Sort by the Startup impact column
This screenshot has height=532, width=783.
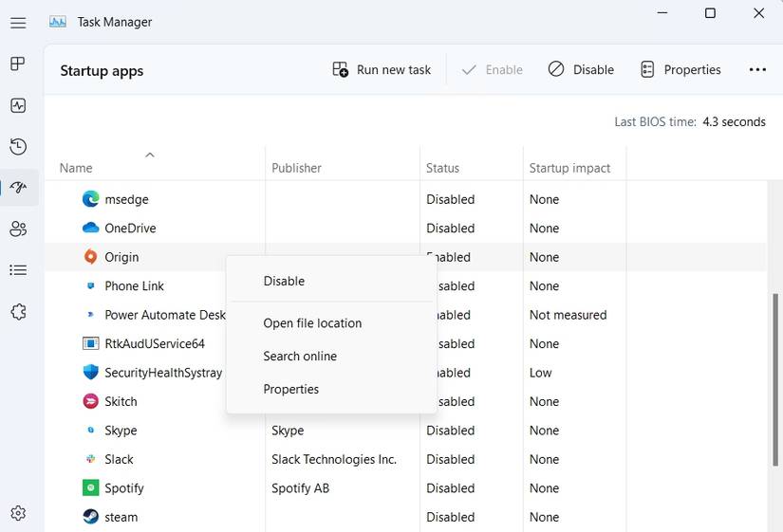click(x=569, y=168)
